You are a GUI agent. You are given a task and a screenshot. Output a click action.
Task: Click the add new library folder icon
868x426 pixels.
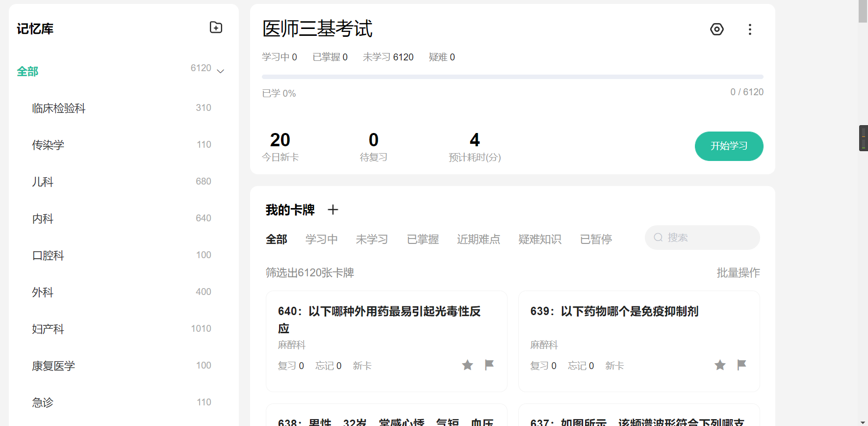216,27
